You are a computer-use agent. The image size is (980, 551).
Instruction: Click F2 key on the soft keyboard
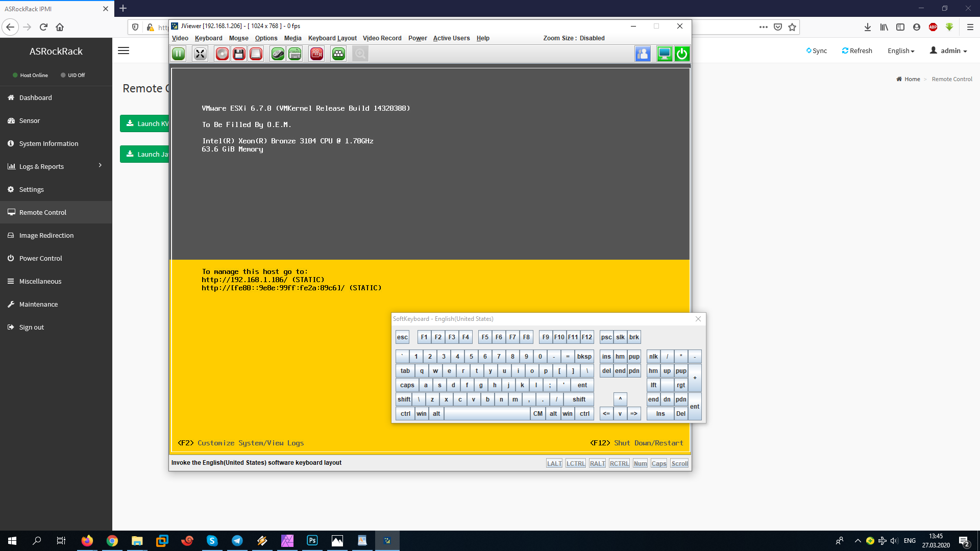click(x=438, y=337)
